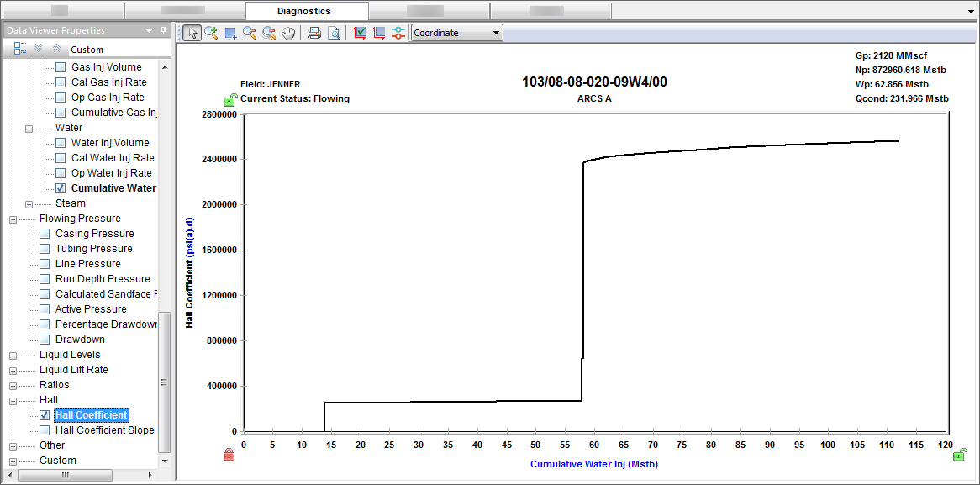Expand the Steam tree node
Screen dimensions: 980x485
[x=29, y=203]
